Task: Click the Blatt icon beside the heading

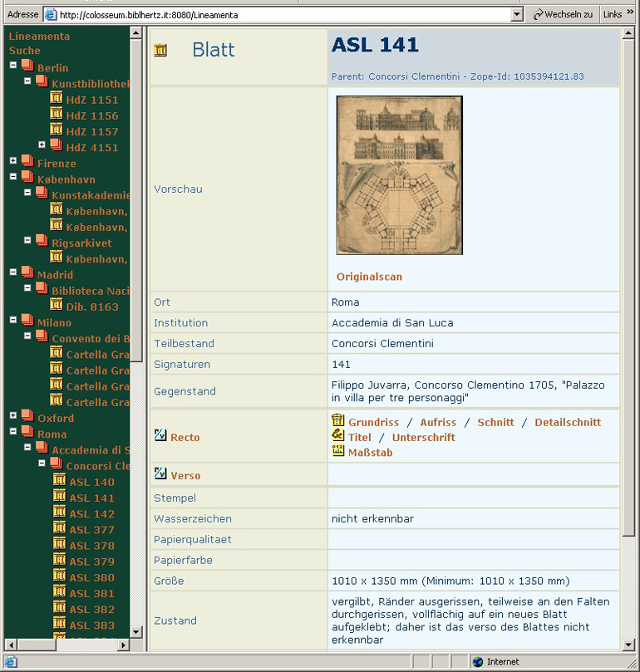Action: [x=160, y=51]
